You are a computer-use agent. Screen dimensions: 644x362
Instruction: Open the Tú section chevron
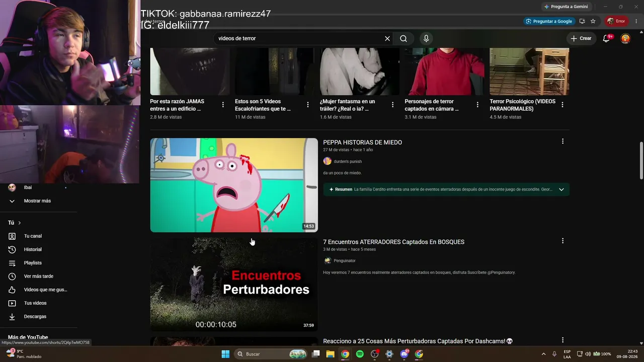[20, 223]
